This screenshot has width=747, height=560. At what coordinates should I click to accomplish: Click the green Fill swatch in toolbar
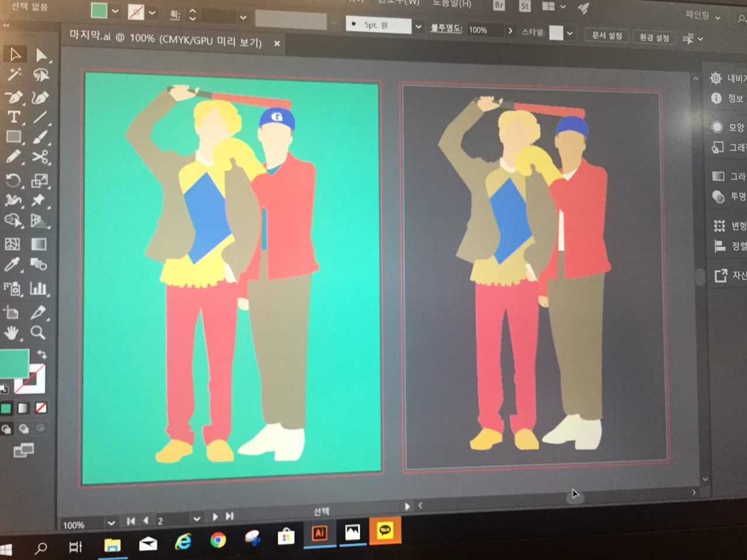point(13,364)
